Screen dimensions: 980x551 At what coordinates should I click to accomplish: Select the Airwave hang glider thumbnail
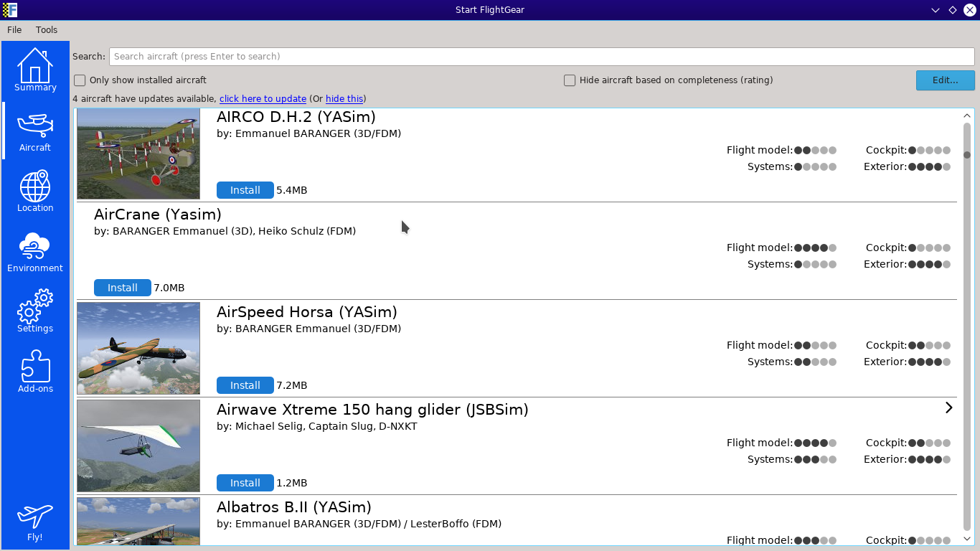coord(138,446)
